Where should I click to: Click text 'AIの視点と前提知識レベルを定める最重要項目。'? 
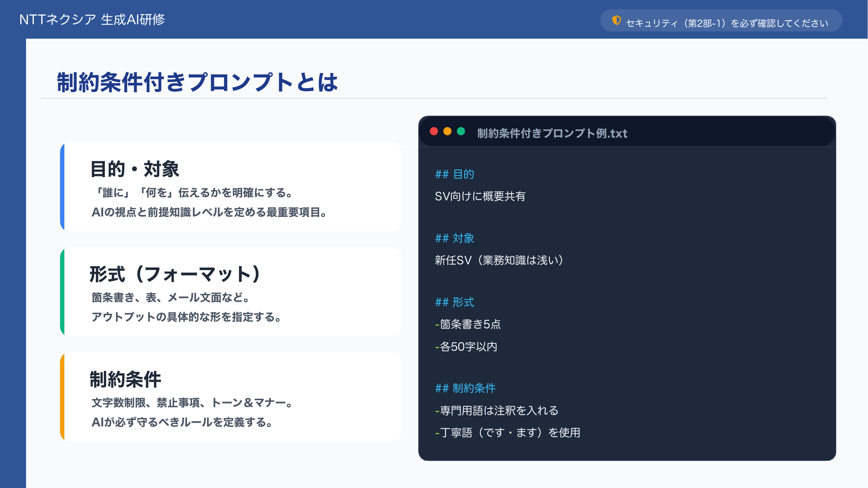209,212
